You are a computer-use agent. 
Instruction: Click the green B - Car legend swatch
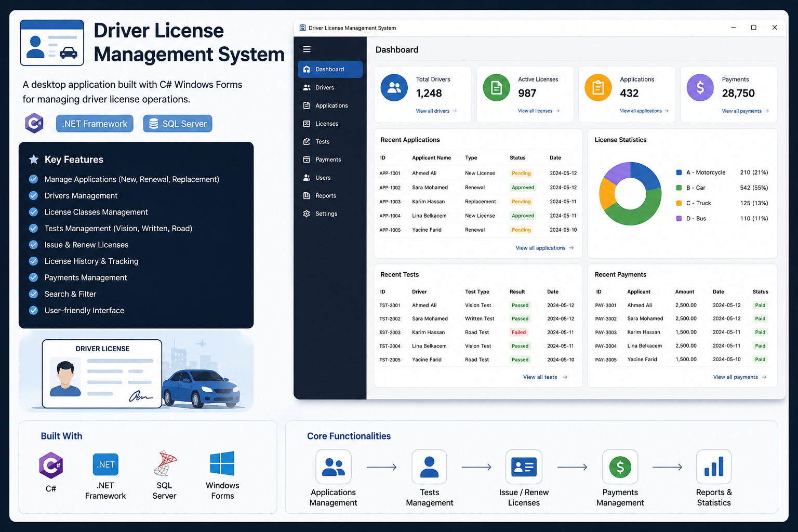point(679,188)
